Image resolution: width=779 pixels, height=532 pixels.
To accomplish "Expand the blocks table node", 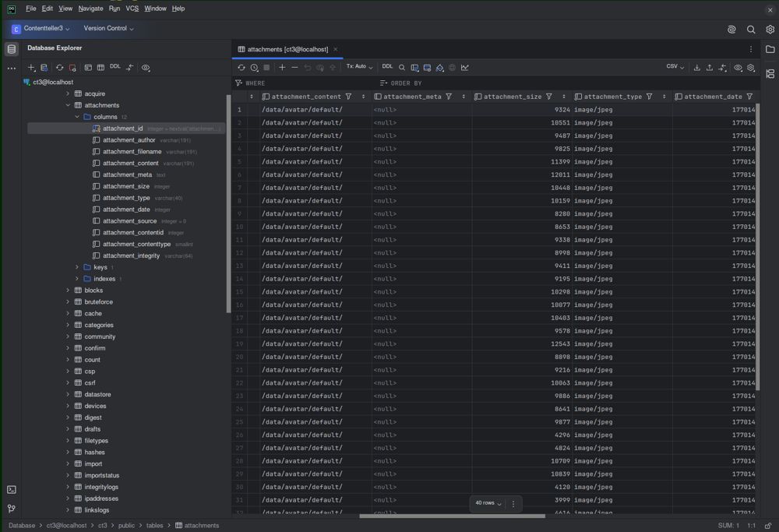I will point(68,290).
